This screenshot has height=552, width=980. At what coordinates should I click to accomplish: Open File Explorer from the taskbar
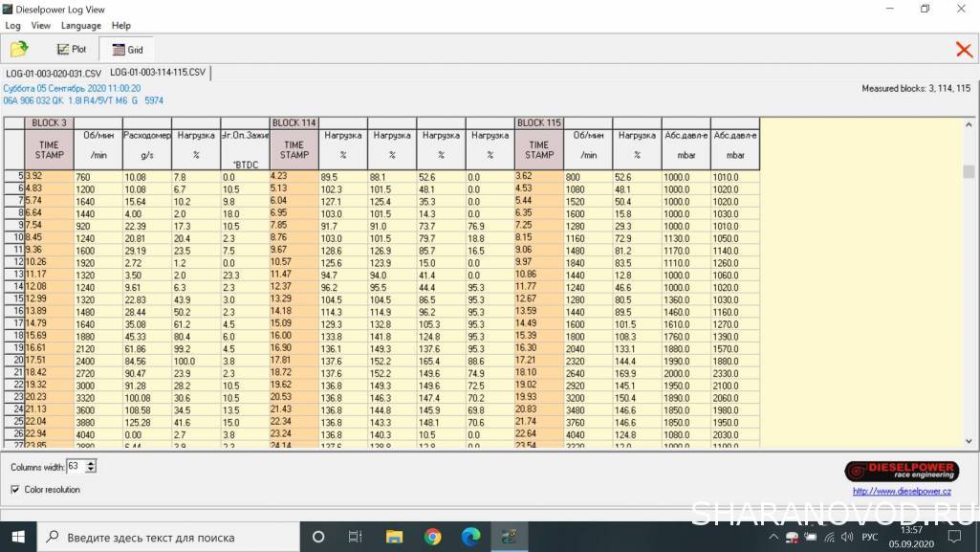point(394,537)
